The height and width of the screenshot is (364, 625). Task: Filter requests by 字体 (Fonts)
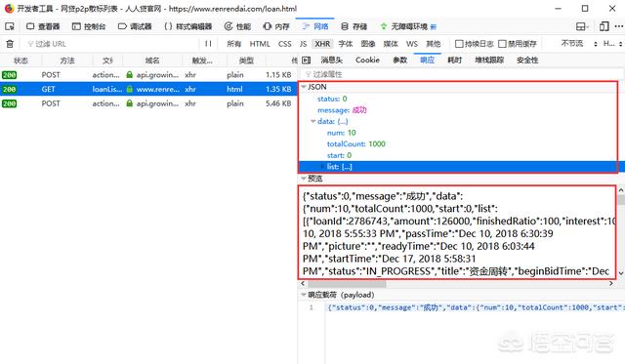click(346, 44)
